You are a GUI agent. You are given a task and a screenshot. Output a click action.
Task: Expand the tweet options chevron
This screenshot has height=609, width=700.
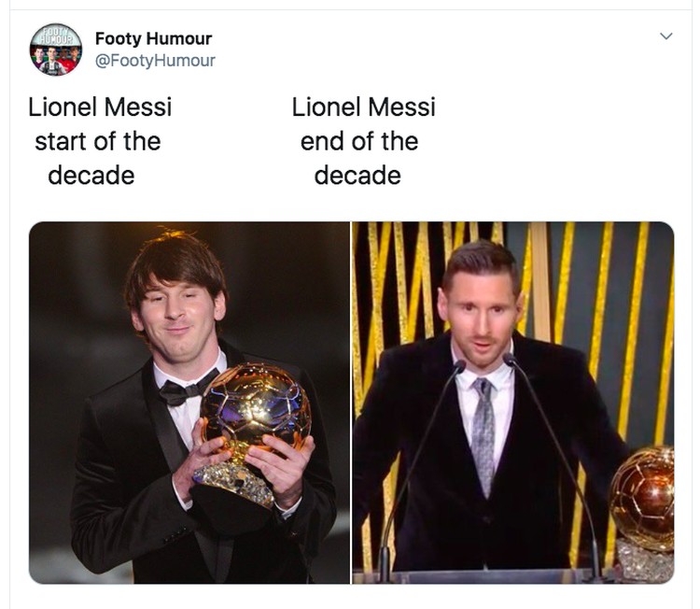(x=666, y=36)
